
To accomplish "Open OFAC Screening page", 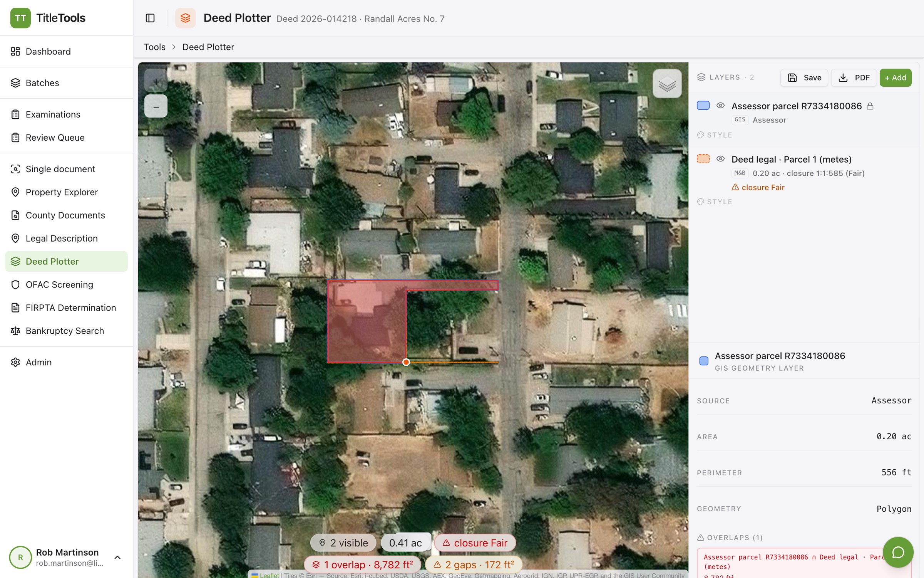I will tap(66, 284).
